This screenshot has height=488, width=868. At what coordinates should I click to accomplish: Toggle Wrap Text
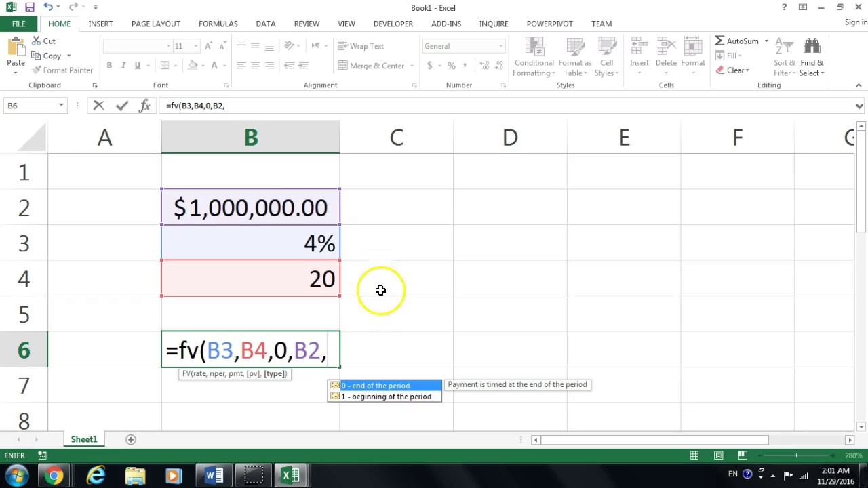point(361,46)
